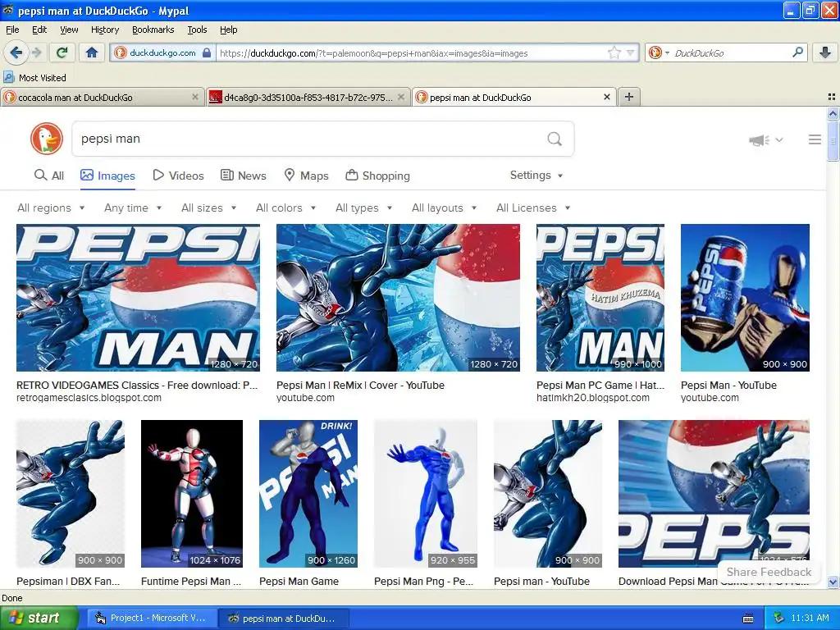Open a new tab with the plus button

(629, 97)
